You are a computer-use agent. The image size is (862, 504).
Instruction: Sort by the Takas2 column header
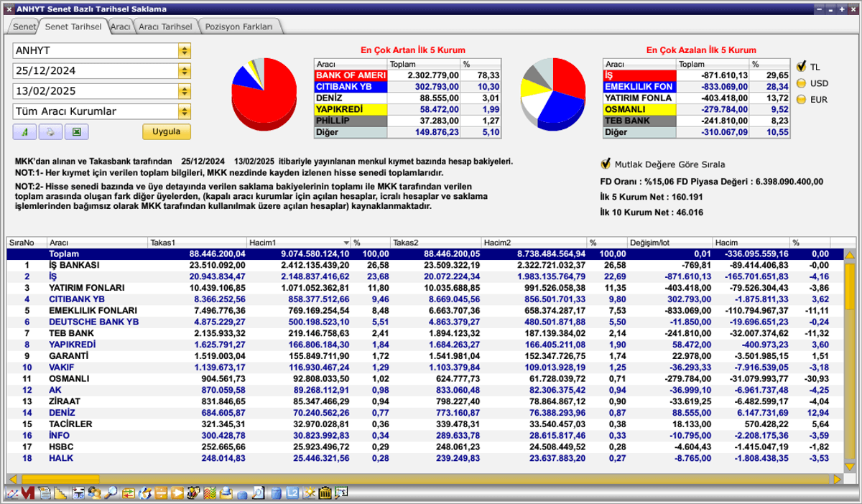(436, 243)
